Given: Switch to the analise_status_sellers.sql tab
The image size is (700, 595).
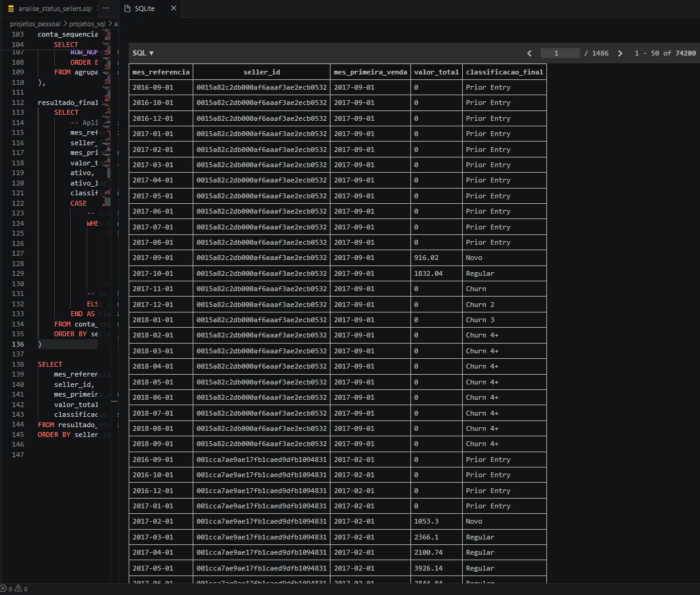Looking at the screenshot, I should [x=54, y=9].
